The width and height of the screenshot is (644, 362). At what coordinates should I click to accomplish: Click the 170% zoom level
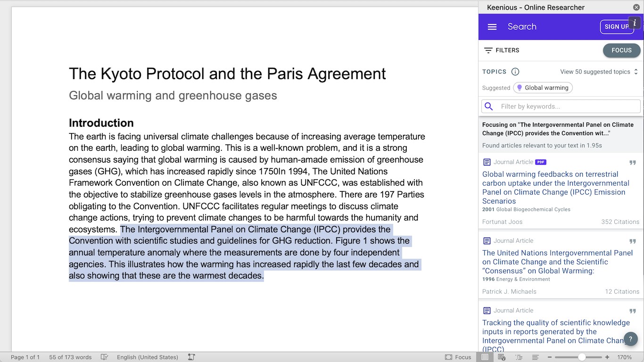coord(624,357)
